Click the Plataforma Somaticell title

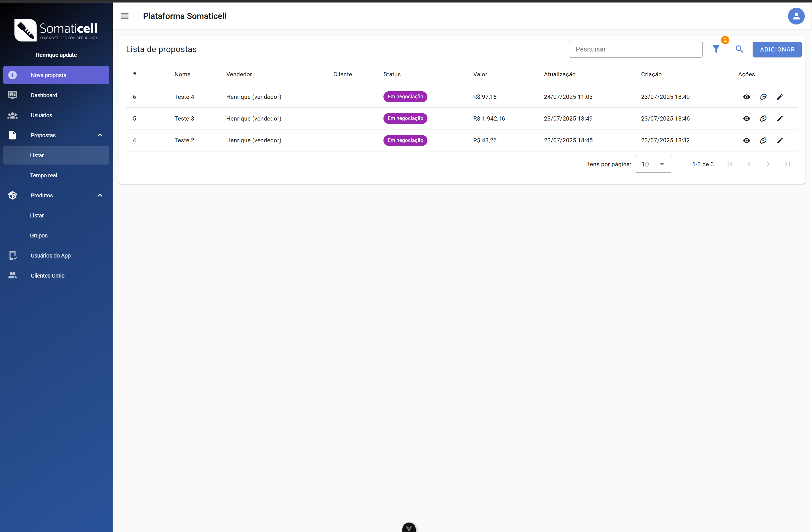pos(184,16)
